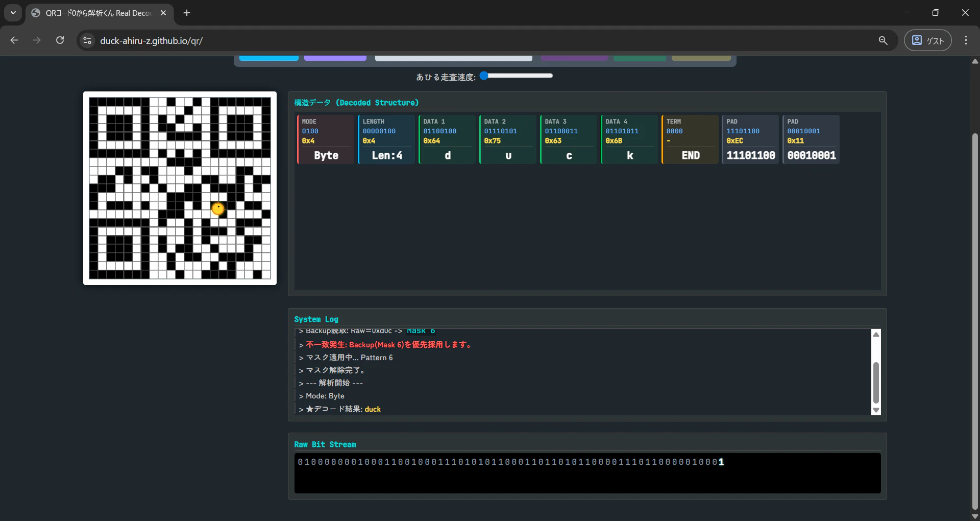The height and width of the screenshot is (521, 980).
Task: Click the System Log scroll down arrow
Action: (876, 410)
